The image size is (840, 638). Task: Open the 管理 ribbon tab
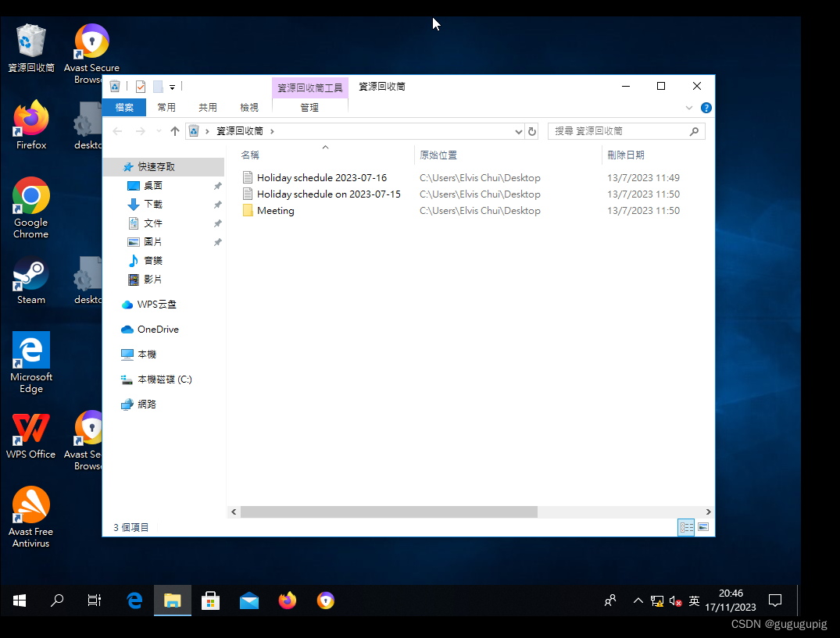tap(309, 108)
